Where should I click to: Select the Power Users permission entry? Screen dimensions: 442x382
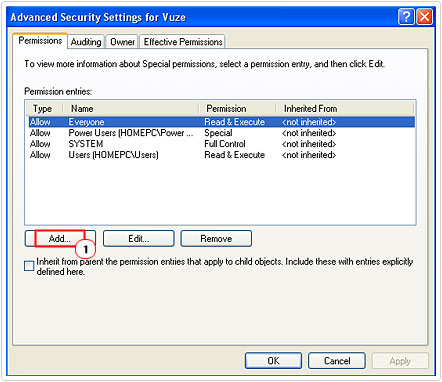tap(222, 133)
